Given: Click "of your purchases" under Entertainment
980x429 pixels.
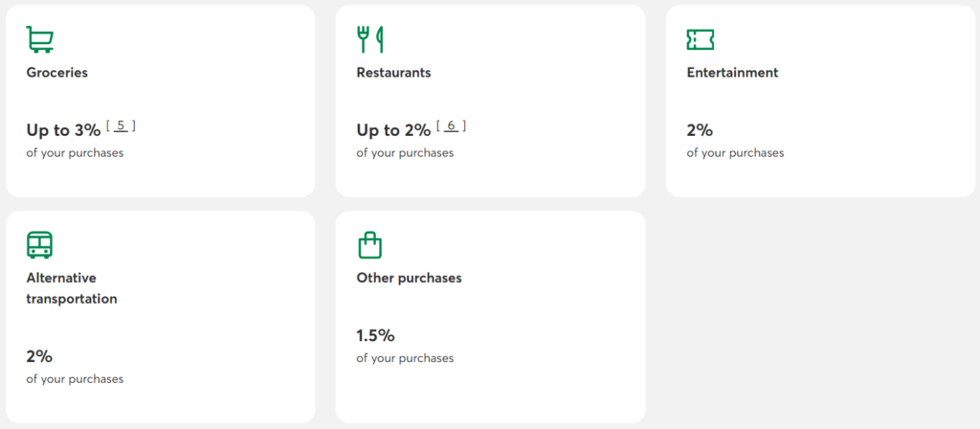Looking at the screenshot, I should tap(735, 153).
